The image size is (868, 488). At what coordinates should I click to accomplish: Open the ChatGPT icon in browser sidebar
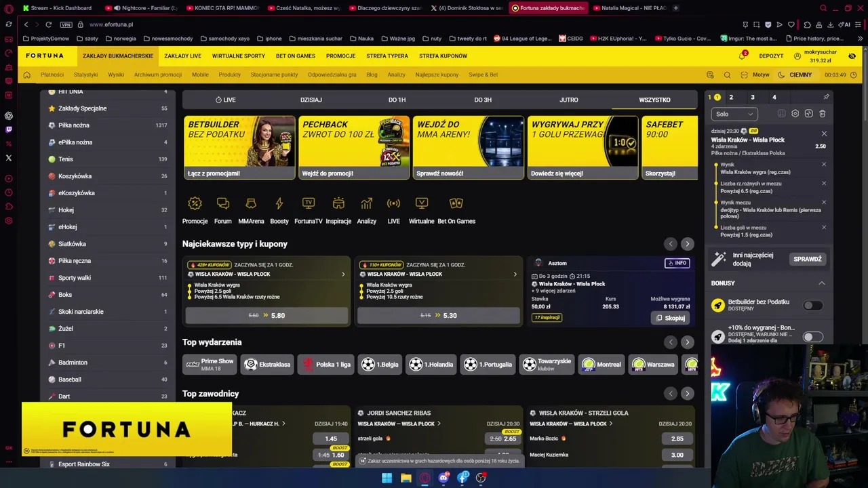point(9,116)
